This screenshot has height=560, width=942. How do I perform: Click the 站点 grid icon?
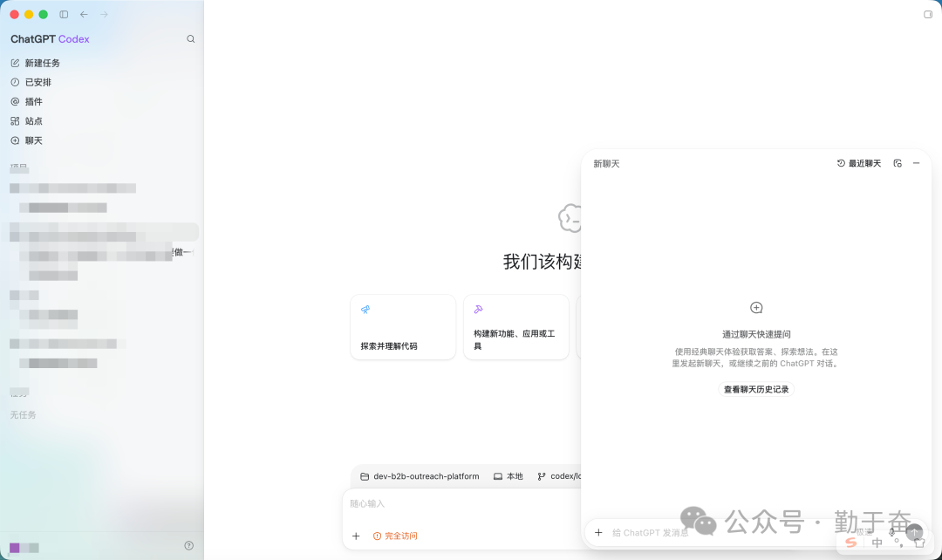(15, 120)
